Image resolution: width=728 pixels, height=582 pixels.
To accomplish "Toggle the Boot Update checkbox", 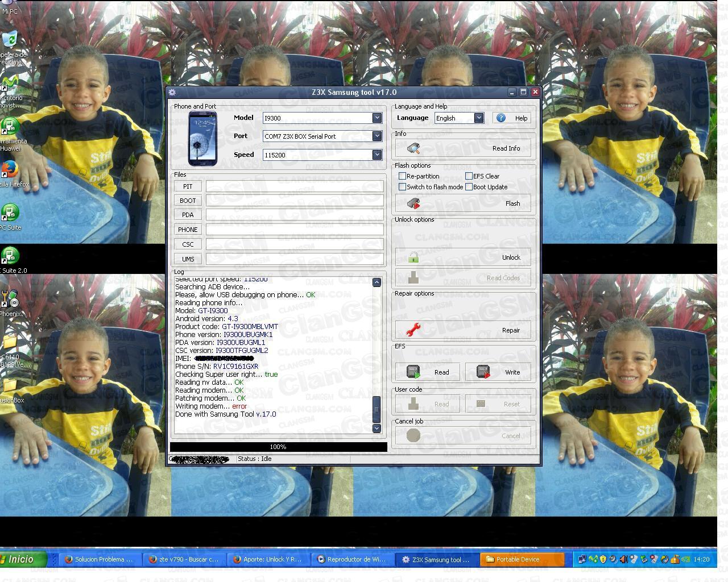I will click(x=469, y=187).
